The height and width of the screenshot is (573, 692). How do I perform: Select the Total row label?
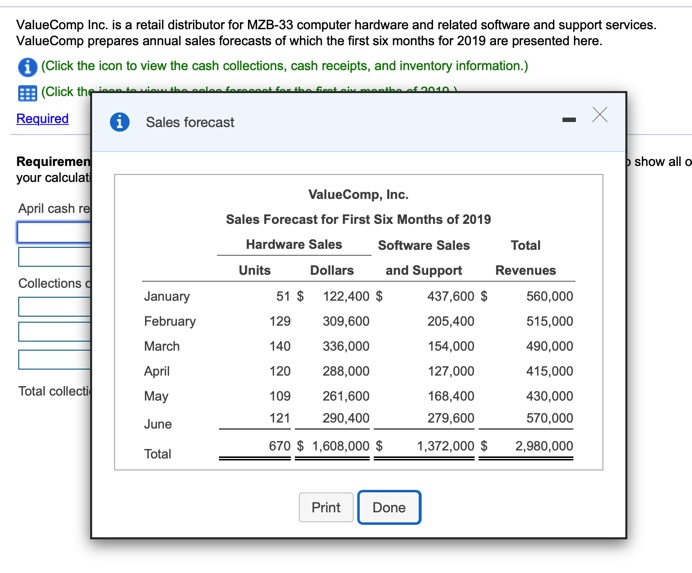click(x=158, y=454)
